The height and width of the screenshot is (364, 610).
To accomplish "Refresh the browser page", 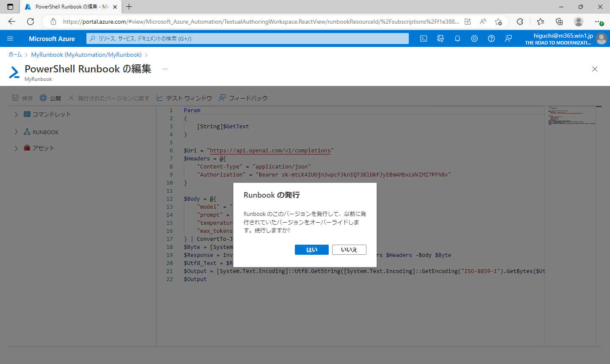I will pos(30,22).
